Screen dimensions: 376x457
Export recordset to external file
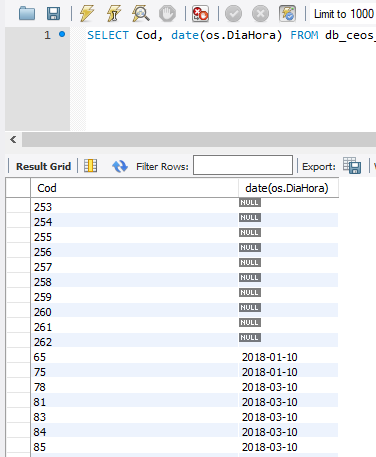(x=352, y=165)
